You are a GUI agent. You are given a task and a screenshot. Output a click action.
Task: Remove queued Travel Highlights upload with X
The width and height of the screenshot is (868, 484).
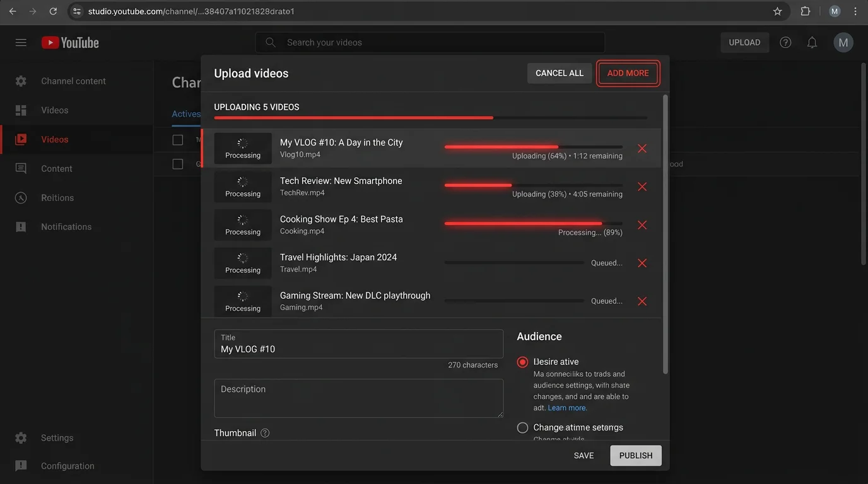pyautogui.click(x=642, y=263)
